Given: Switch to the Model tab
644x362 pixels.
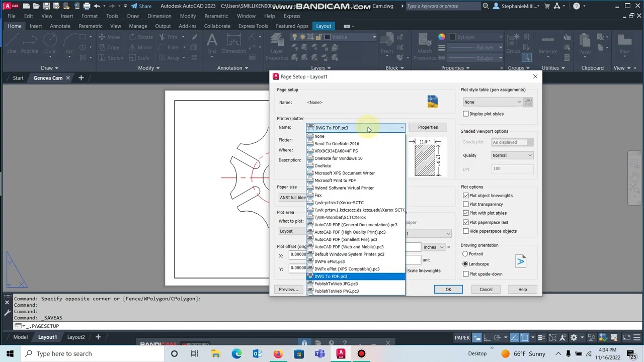Looking at the screenshot, I should (x=21, y=337).
